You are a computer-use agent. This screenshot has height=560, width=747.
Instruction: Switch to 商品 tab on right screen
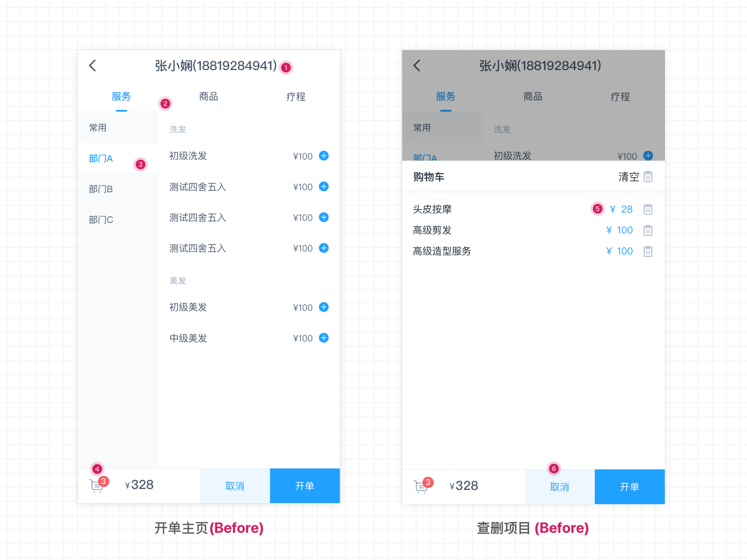pos(533,96)
